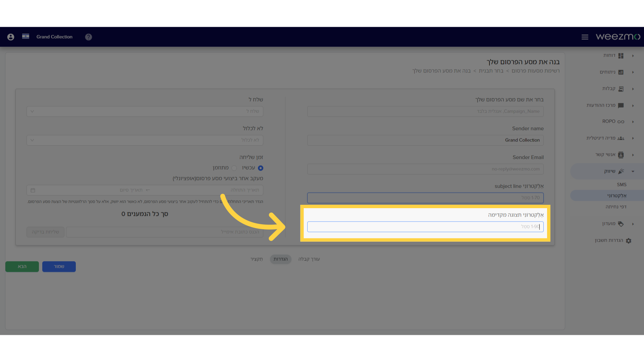Click the שיווק marketing icon
Viewport: 644px width, 362px height.
click(x=621, y=171)
